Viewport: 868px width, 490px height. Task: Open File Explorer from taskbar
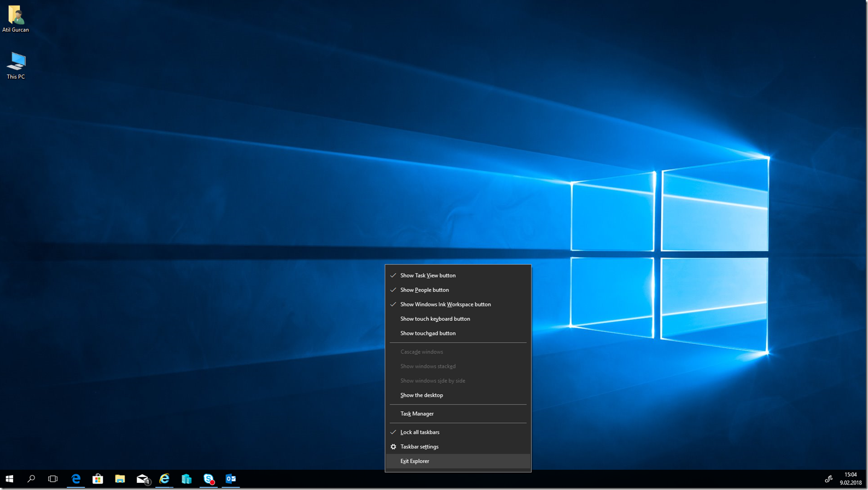pyautogui.click(x=120, y=479)
